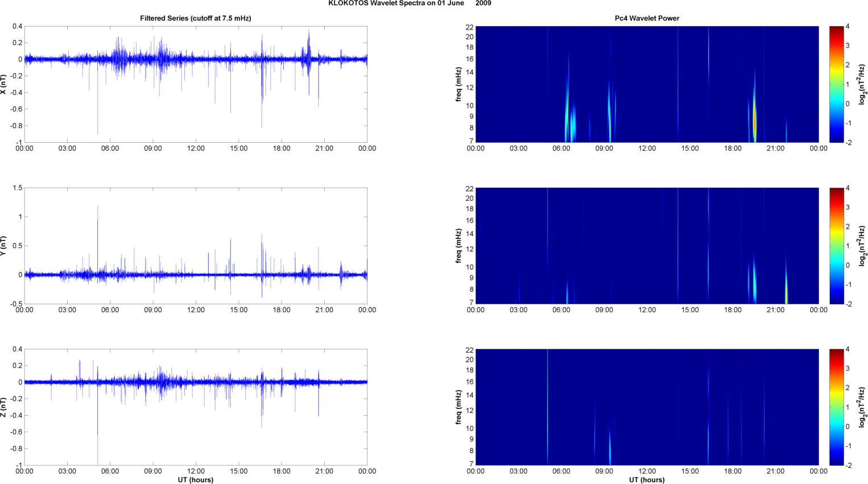The width and height of the screenshot is (868, 484).
Task: Click the "Z (nT)" axis label
Action: pos(3,407)
